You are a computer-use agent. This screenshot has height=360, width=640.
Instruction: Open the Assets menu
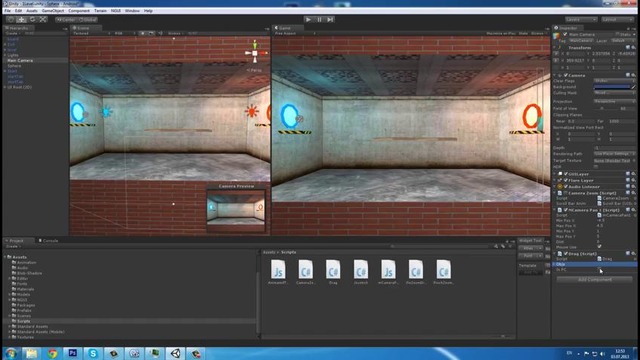pyautogui.click(x=32, y=11)
